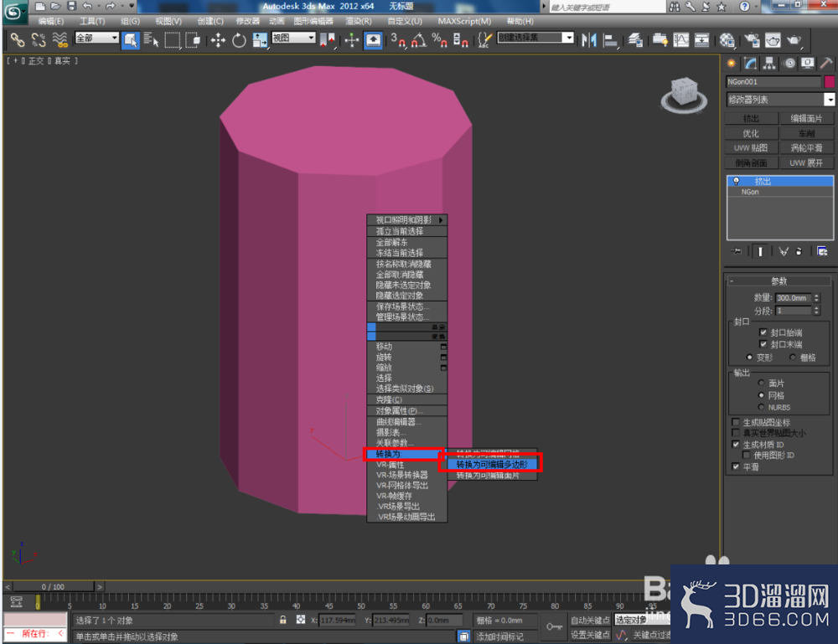The width and height of the screenshot is (838, 644).
Task: Toggle the 挤出 modifier lightbulb in stack
Action: coord(736,181)
